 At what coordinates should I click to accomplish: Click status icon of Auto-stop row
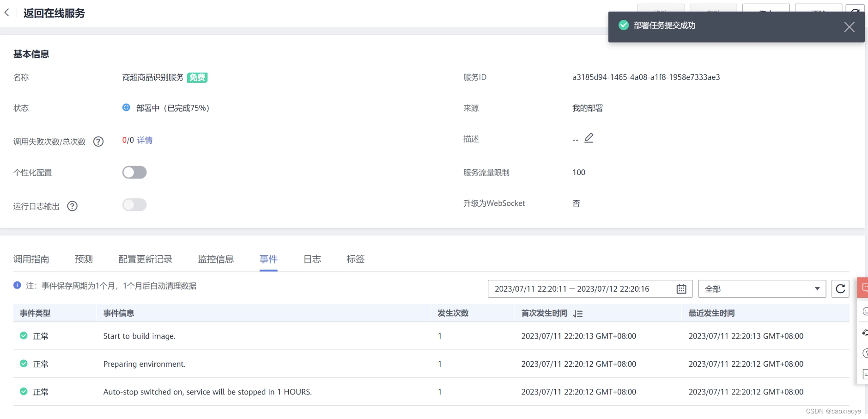tap(24, 391)
